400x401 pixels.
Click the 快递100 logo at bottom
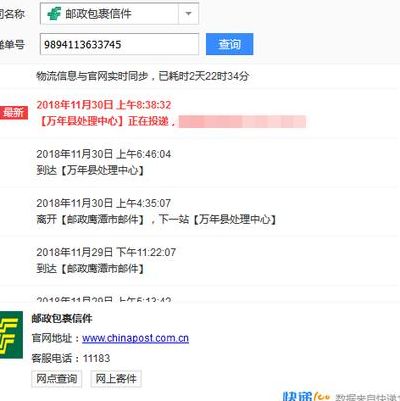point(307,396)
